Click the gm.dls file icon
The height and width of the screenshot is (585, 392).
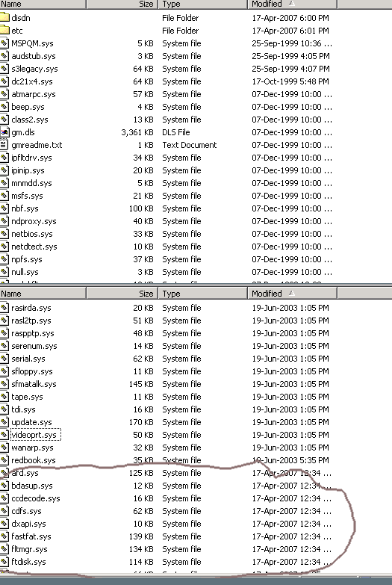pyautogui.click(x=4, y=132)
